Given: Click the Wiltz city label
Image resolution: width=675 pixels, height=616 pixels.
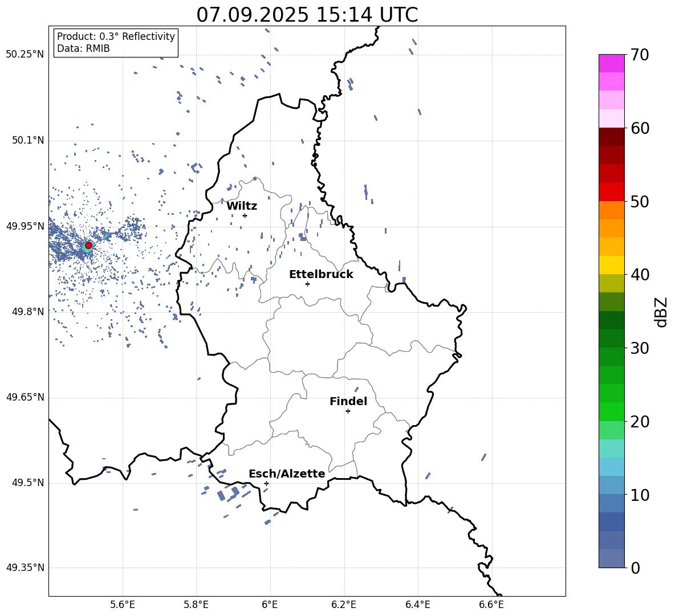Looking at the screenshot, I should pos(242,206).
